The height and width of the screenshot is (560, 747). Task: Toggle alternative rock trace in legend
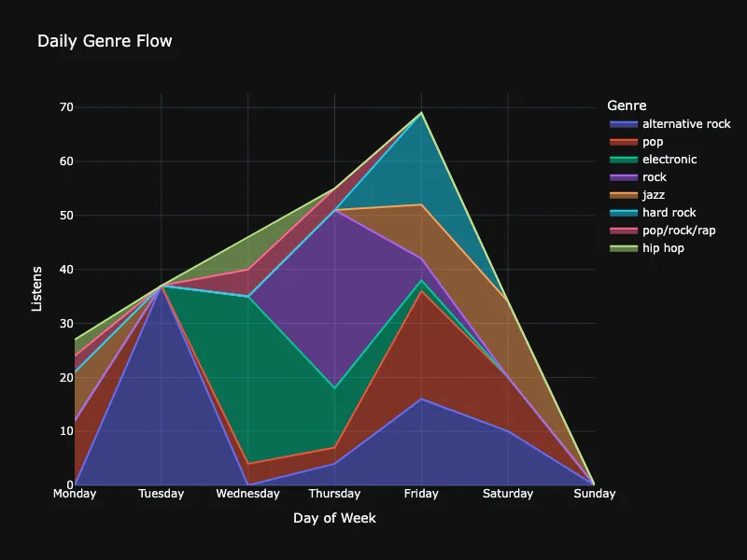pos(669,124)
